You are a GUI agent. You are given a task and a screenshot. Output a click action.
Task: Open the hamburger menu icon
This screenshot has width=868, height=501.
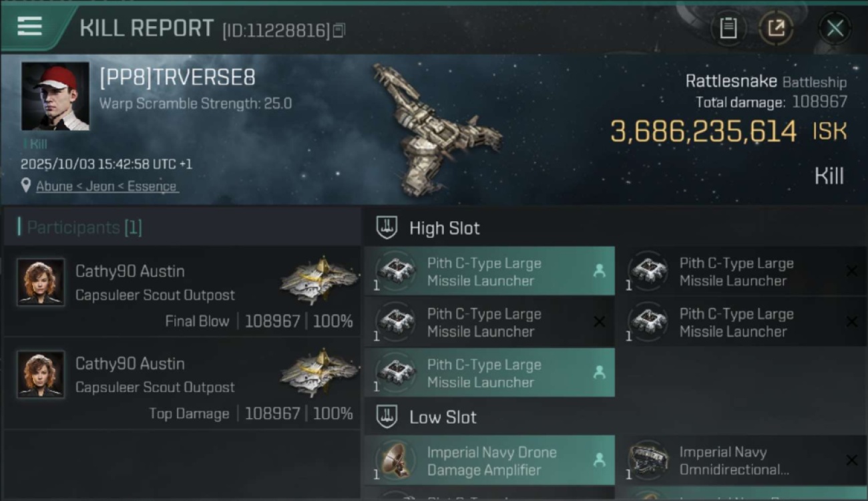tap(29, 27)
